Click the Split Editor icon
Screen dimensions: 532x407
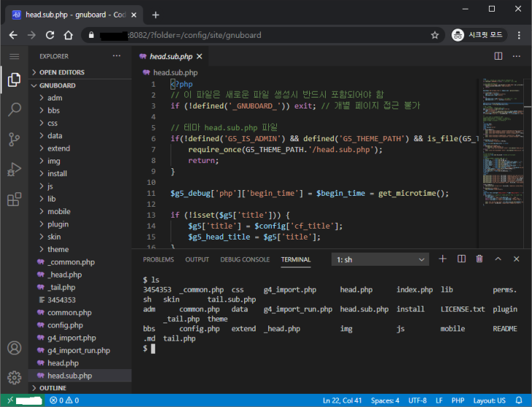(498, 56)
